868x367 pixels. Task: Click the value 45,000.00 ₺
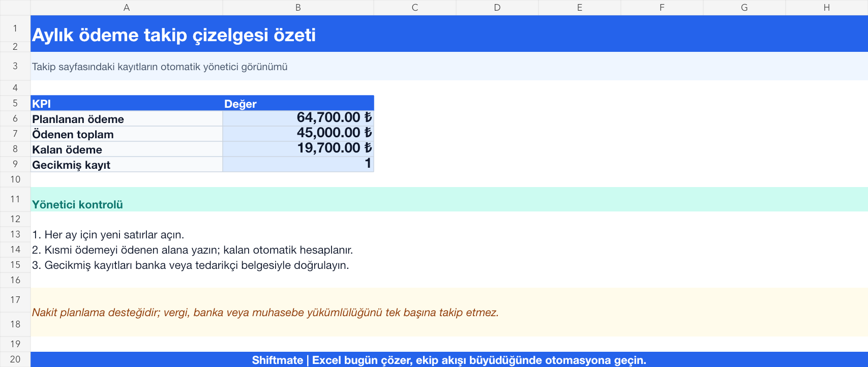[298, 134]
